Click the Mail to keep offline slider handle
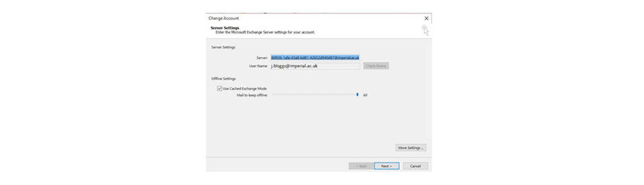The image size is (644, 185). (x=357, y=95)
